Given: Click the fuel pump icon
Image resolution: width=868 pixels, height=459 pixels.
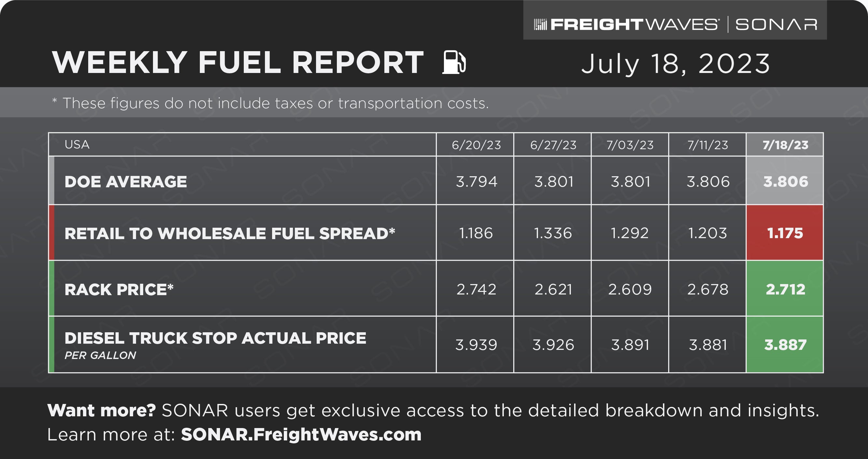Looking at the screenshot, I should (454, 62).
